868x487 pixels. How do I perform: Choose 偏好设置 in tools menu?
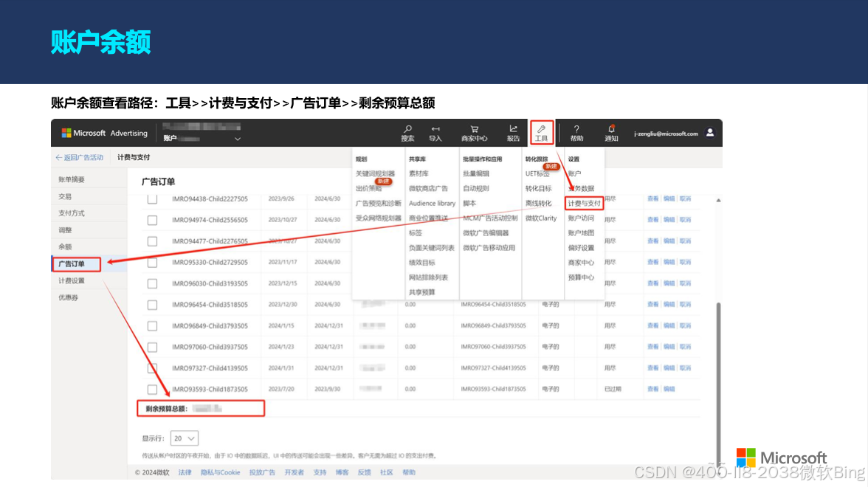click(581, 248)
